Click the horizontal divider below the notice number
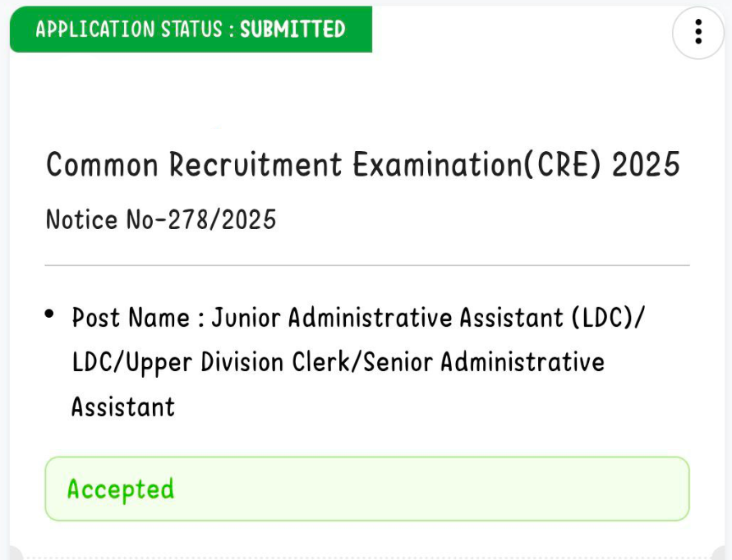The height and width of the screenshot is (560, 732). point(367,265)
